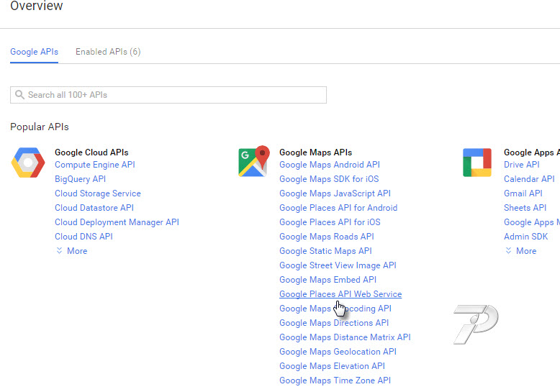Open Google Street View Image API link

pyautogui.click(x=338, y=265)
